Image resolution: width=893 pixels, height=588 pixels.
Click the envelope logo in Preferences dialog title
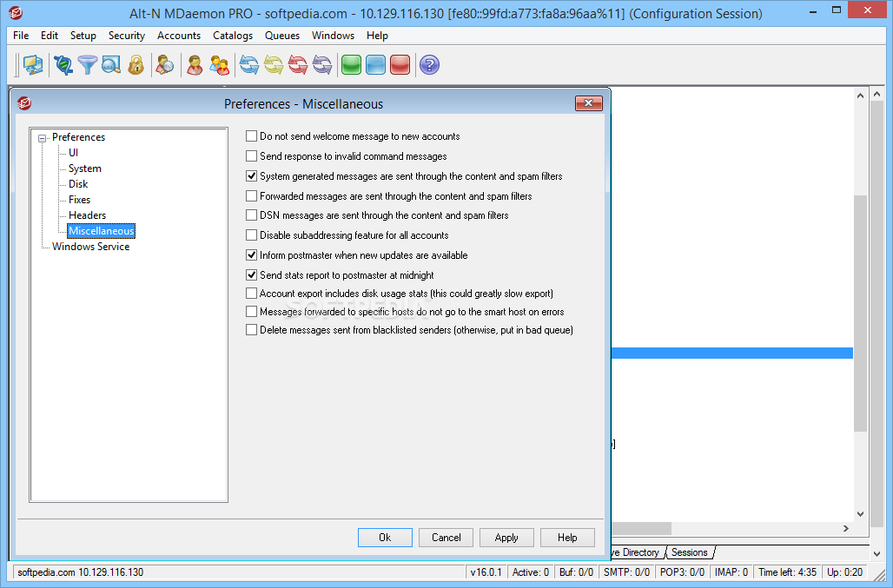pos(24,103)
